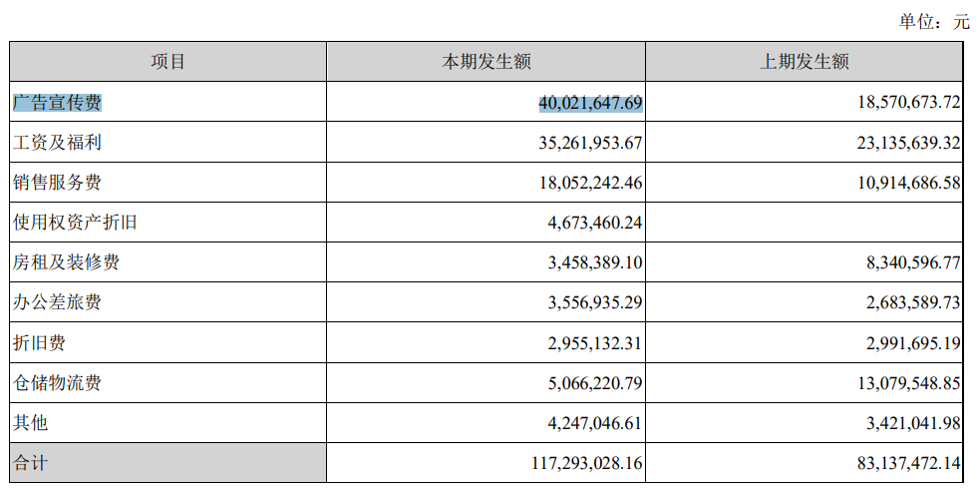
Task: Click the empty 上期发生额 cell for 使用权资产折旧
Action: click(804, 223)
